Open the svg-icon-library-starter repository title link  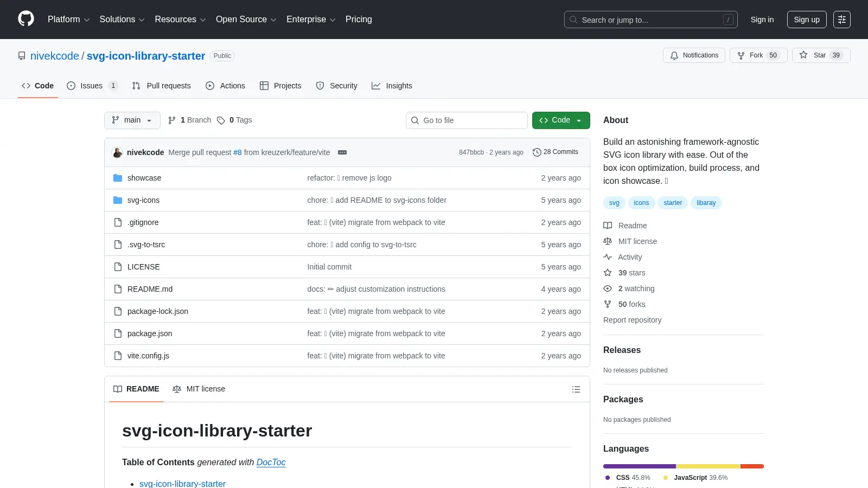point(146,56)
